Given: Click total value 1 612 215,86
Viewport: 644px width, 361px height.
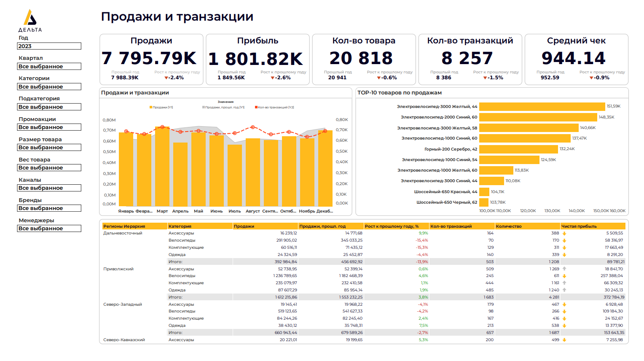Looking at the screenshot, I should [286, 297].
